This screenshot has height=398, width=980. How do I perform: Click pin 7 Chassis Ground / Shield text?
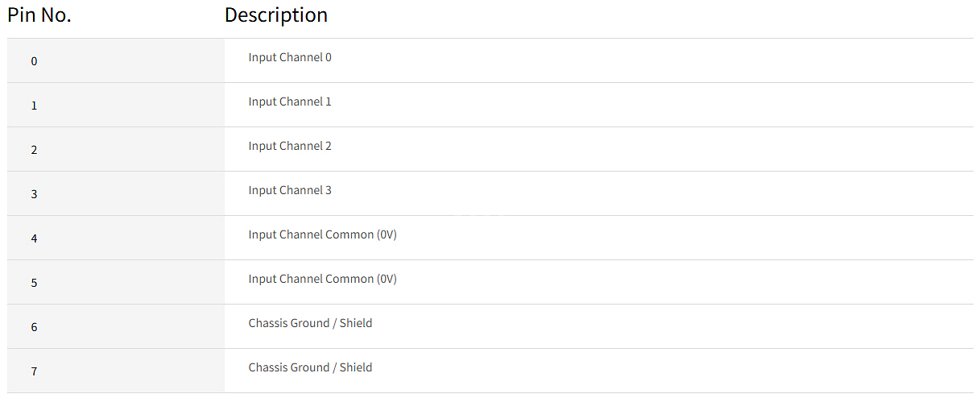click(310, 367)
